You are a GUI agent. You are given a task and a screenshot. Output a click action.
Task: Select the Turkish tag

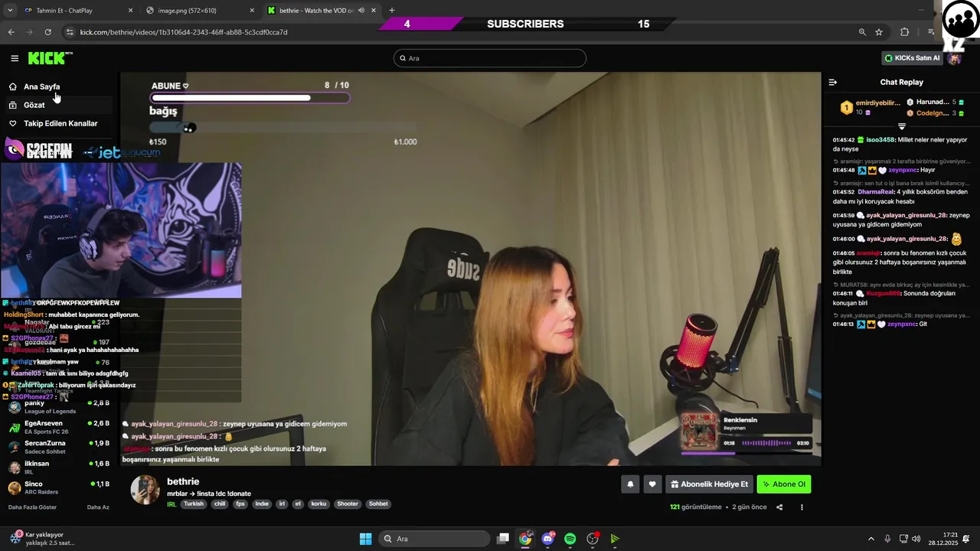(x=194, y=504)
